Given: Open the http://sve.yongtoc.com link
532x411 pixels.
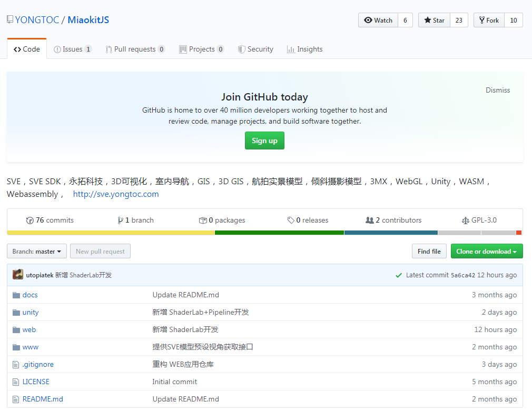Looking at the screenshot, I should [x=115, y=194].
